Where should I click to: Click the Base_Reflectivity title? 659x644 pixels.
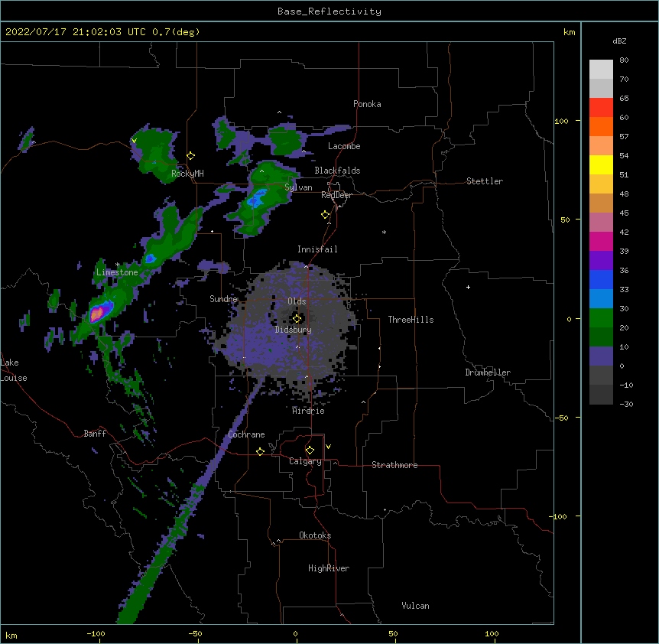coord(329,11)
